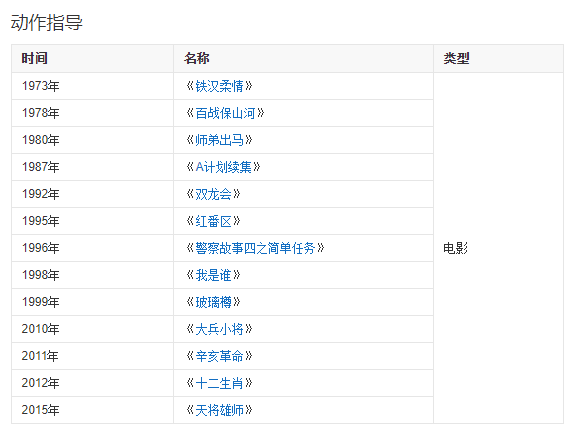Open the 《辛亥革命》 link
587x433 pixels.
pos(219,356)
